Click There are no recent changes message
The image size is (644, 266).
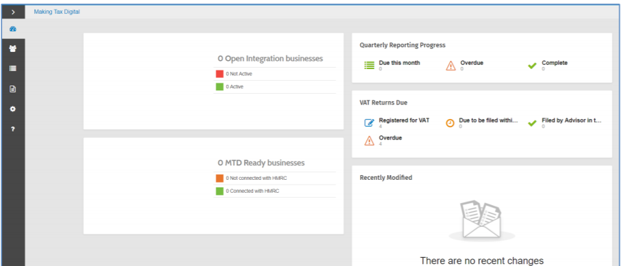click(x=482, y=261)
